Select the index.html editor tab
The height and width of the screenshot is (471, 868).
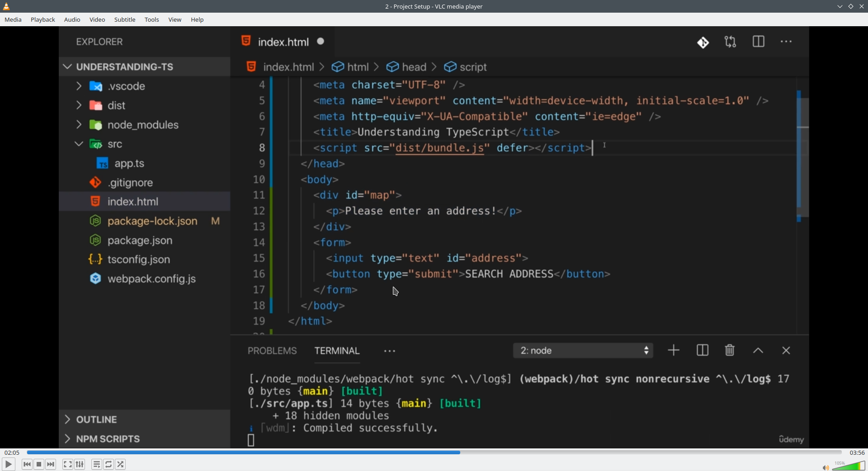click(x=283, y=42)
